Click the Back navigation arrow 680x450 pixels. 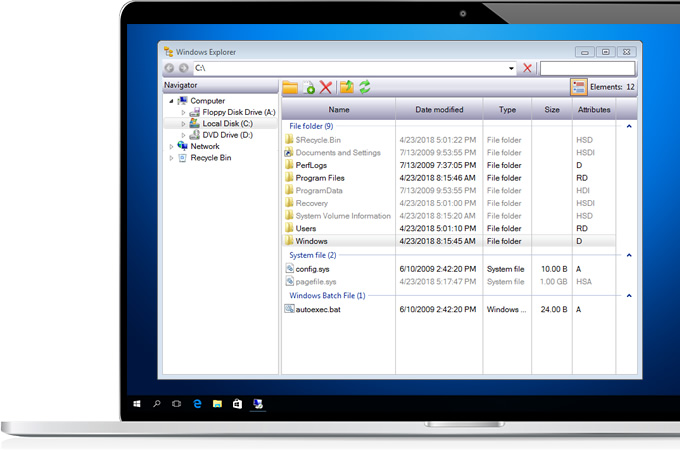[170, 68]
